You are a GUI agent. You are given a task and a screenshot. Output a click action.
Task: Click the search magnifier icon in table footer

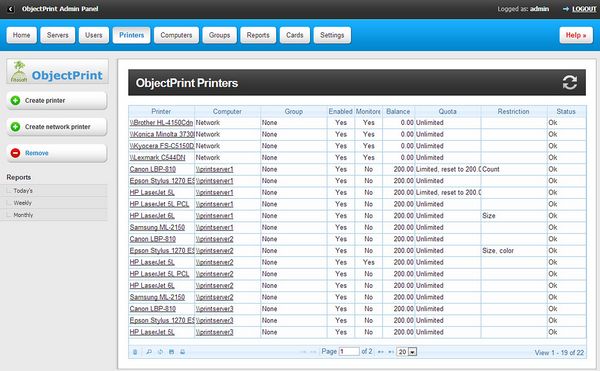click(149, 352)
